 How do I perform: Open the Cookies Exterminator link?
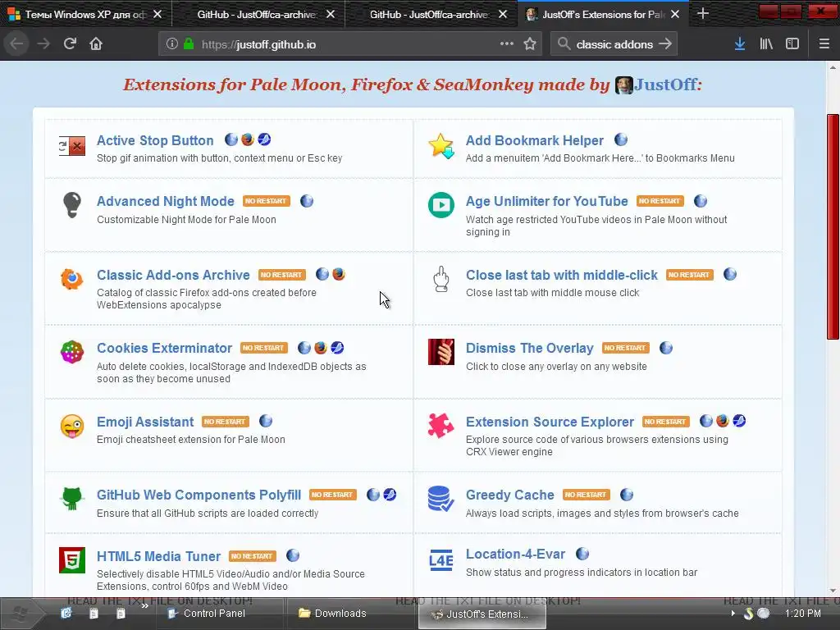point(164,348)
